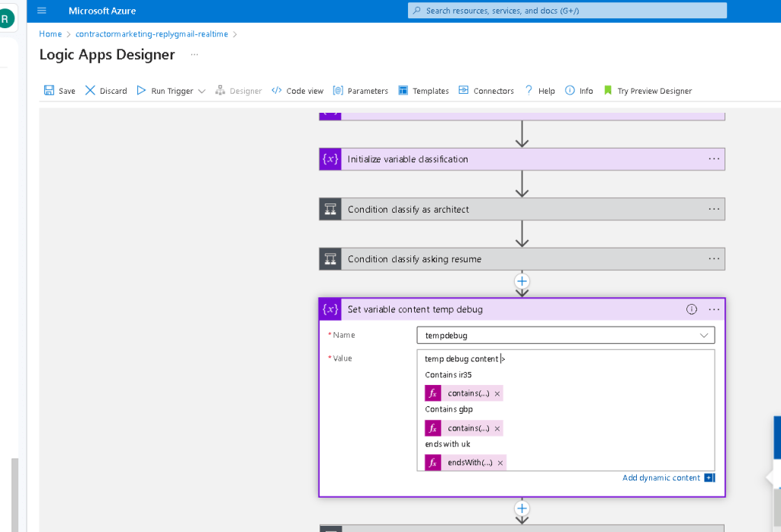Image resolution: width=781 pixels, height=532 pixels.
Task: Click variable icon on Set variable temp debug
Action: click(x=330, y=309)
